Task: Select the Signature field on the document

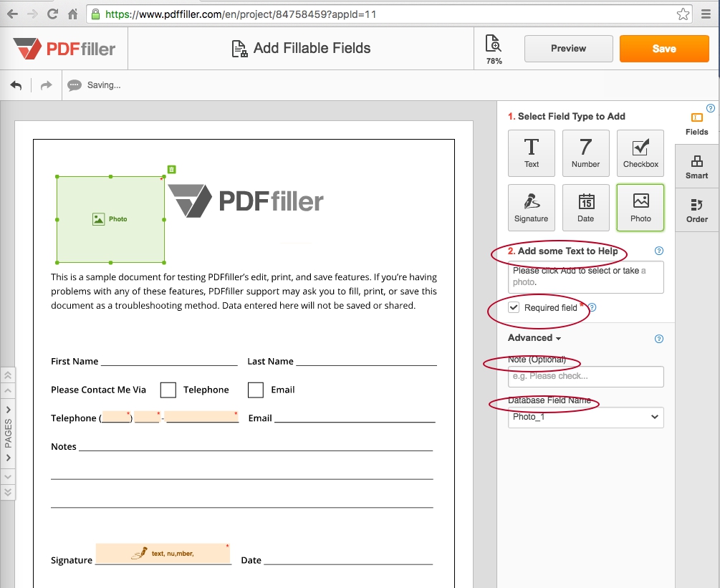Action: 163,554
